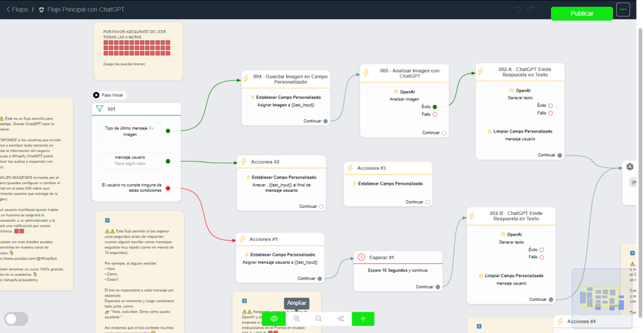Click the sparkle auto-arrange icon
The image size is (644, 333).
(341, 319)
